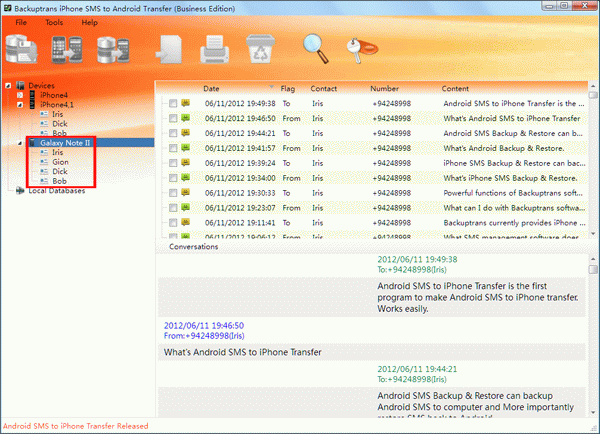Click the application icon in title bar
Viewport: 600px width, 434px height.
coord(7,8)
